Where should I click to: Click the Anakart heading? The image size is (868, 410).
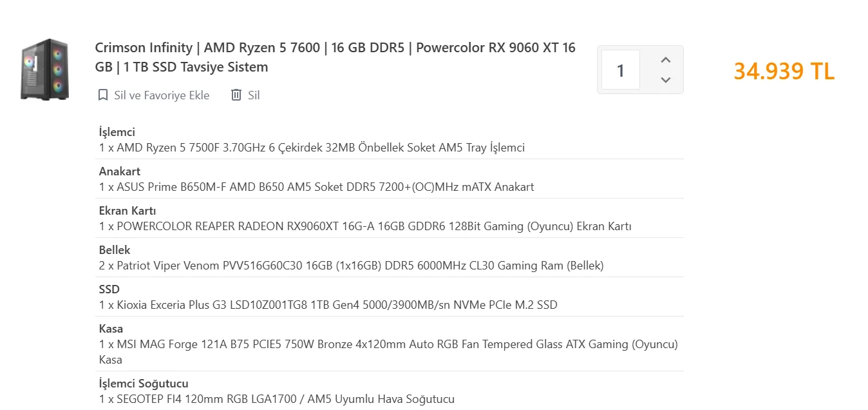click(x=120, y=171)
